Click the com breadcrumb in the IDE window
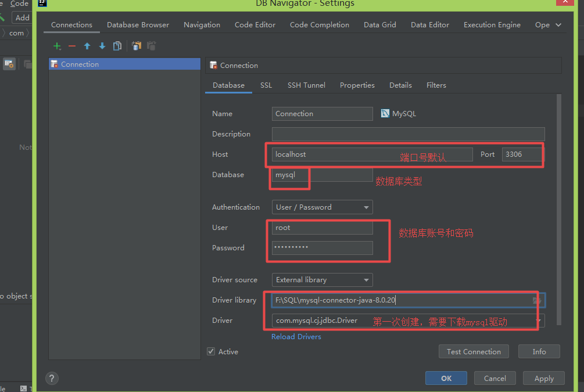584x392 pixels. pos(16,33)
